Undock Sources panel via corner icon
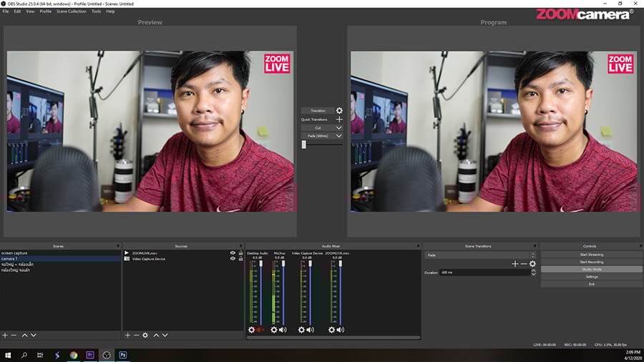The height and width of the screenshot is (362, 644). tap(241, 246)
